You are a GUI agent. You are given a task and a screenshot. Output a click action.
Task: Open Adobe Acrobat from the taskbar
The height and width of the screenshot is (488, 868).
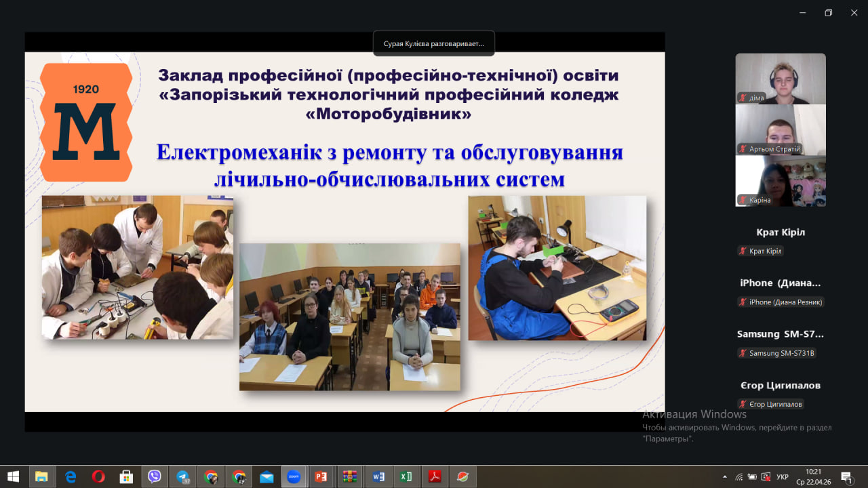pos(434,476)
